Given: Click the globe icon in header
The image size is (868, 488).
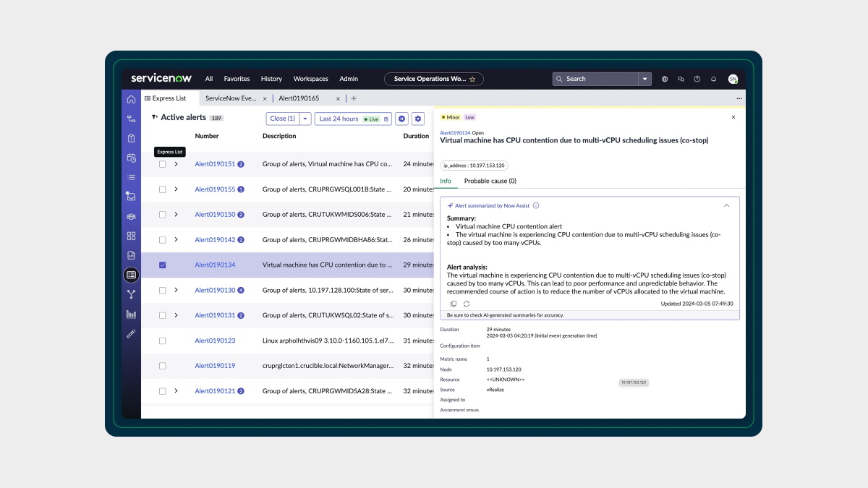Looking at the screenshot, I should [665, 79].
